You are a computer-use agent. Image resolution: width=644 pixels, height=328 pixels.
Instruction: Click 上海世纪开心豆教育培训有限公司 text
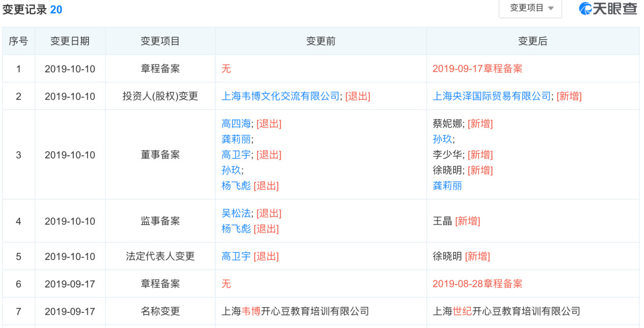tap(506, 311)
